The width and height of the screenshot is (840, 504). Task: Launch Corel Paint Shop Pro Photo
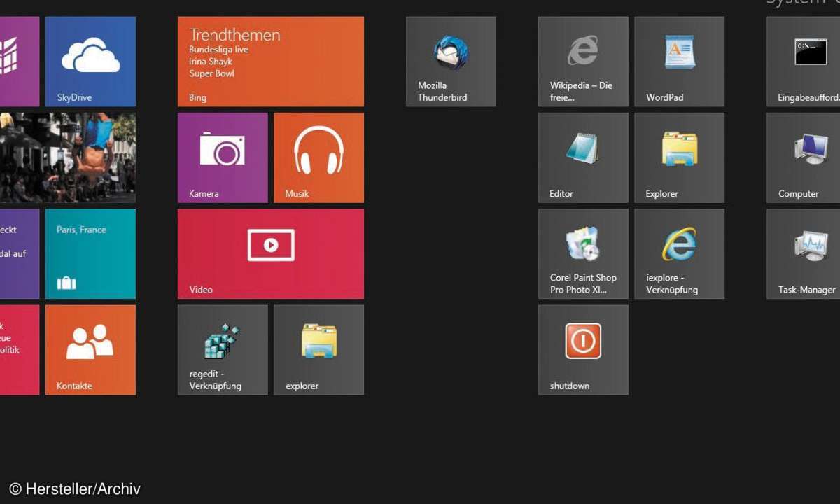click(583, 253)
